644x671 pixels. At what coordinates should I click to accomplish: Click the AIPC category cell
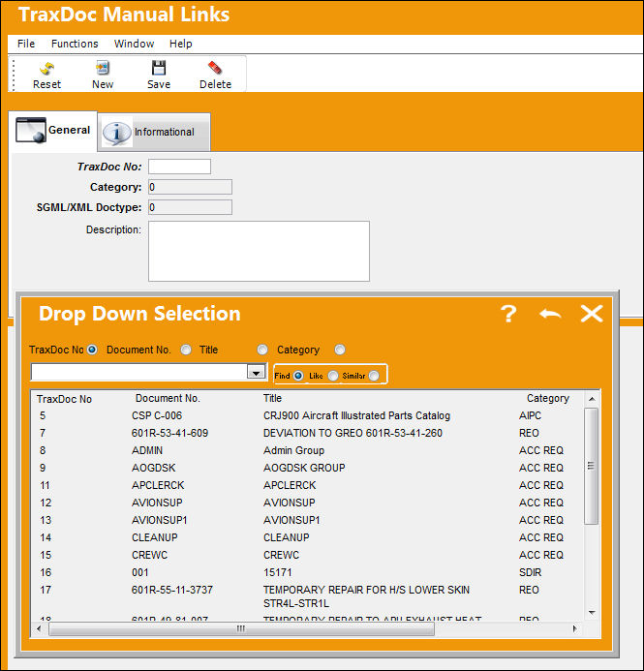[530, 415]
